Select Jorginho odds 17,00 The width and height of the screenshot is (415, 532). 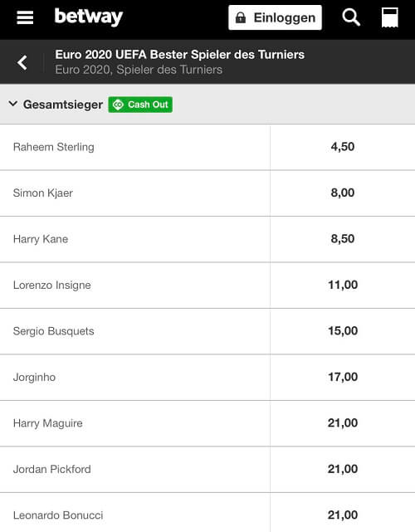343,377
